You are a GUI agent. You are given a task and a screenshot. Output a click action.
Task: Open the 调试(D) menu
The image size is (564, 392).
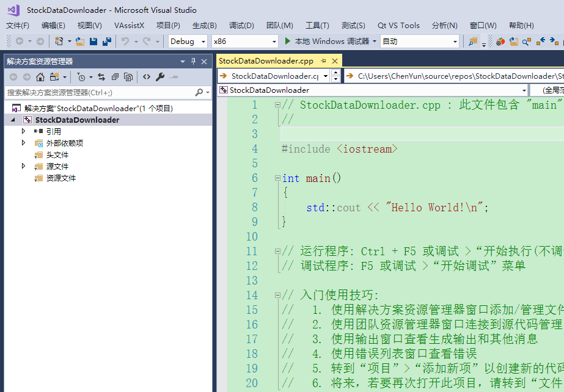pyautogui.click(x=241, y=26)
